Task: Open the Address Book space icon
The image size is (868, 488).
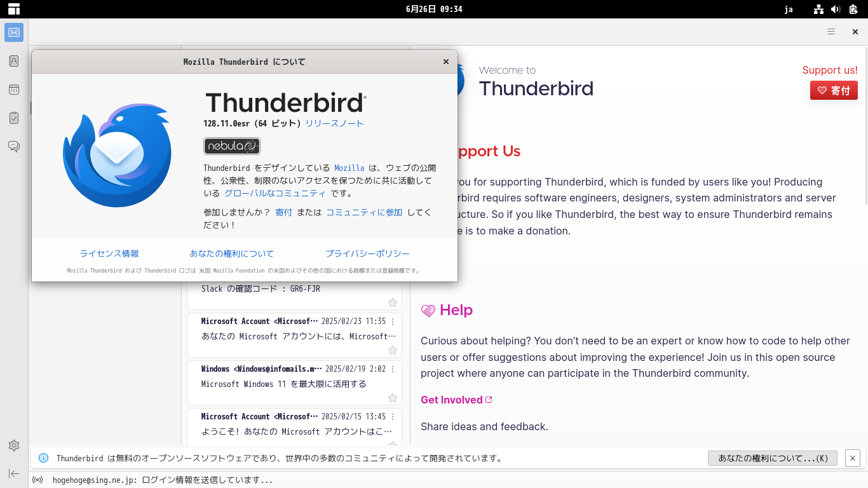Action: click(x=14, y=61)
